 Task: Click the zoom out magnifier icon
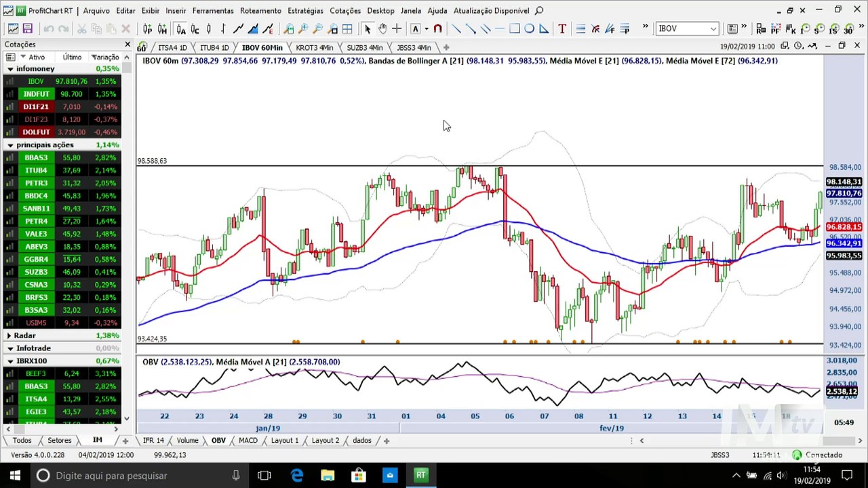tap(317, 28)
